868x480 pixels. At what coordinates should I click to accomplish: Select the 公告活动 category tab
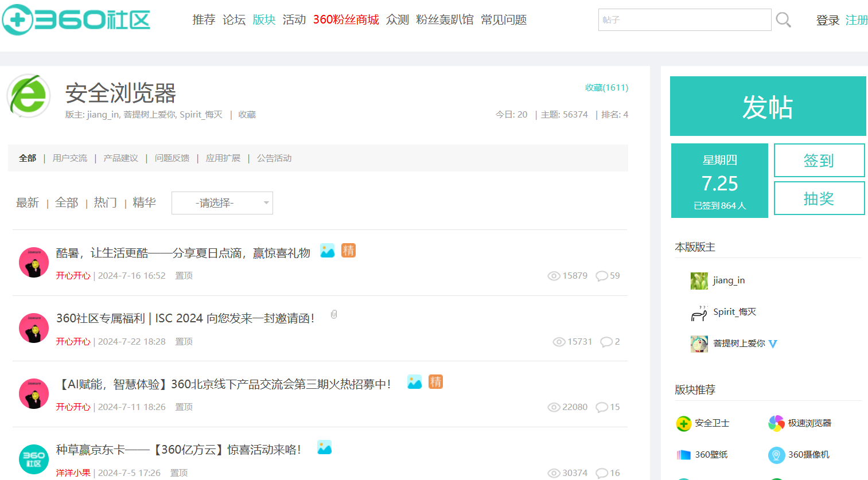pos(274,158)
